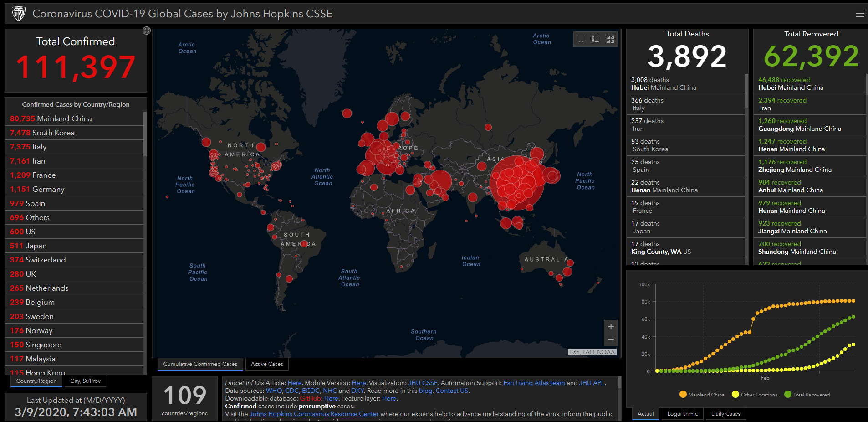Open the GitHub database link
Viewport: 868px width, 422px height.
tap(310, 398)
